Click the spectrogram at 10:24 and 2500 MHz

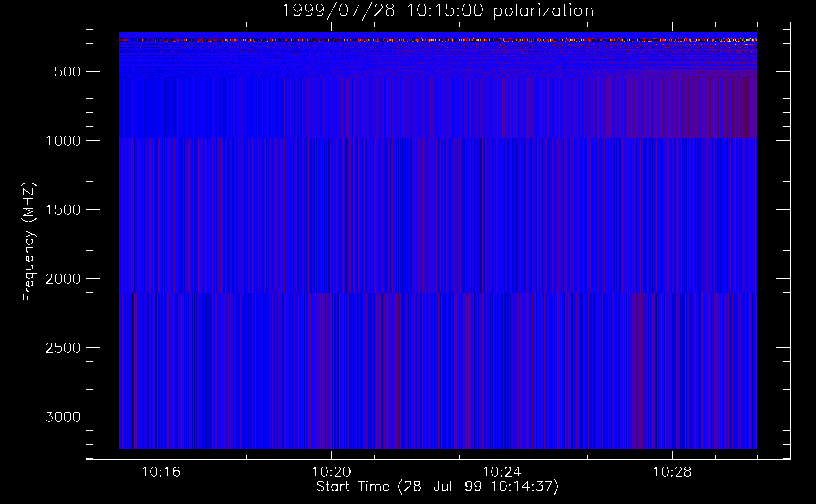click(502, 347)
